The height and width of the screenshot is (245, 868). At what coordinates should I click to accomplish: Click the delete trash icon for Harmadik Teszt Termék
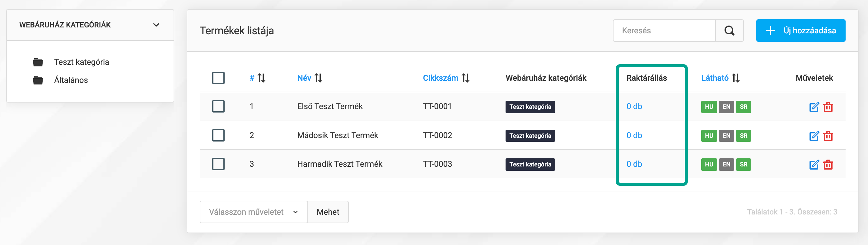pyautogui.click(x=829, y=165)
